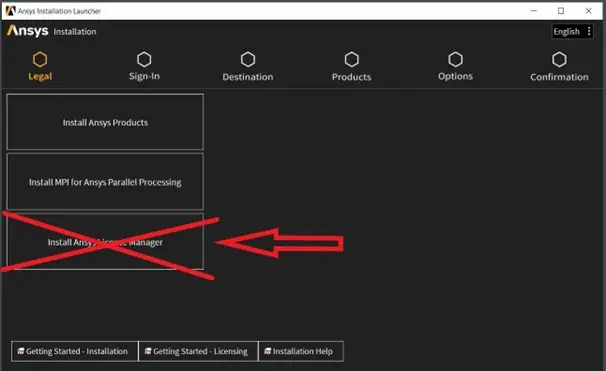This screenshot has width=606, height=371.
Task: Click the Destination step hexagon icon
Action: pos(248,60)
